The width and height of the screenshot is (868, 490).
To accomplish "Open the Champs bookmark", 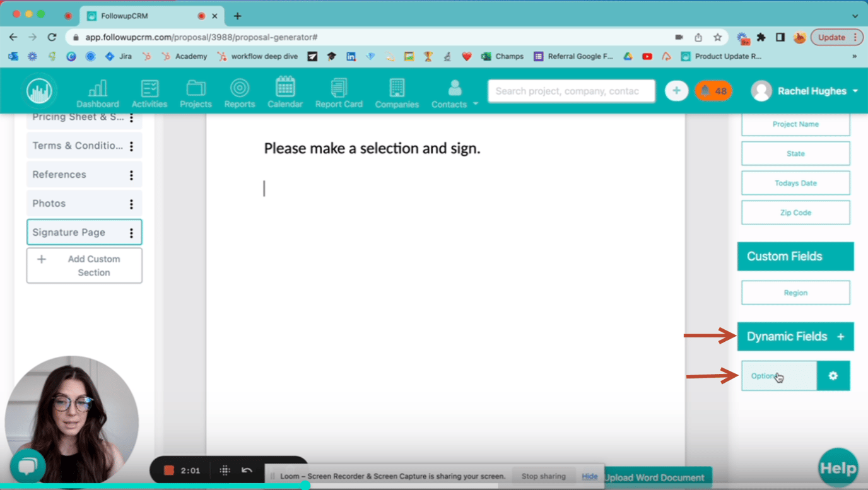I will click(x=502, y=56).
